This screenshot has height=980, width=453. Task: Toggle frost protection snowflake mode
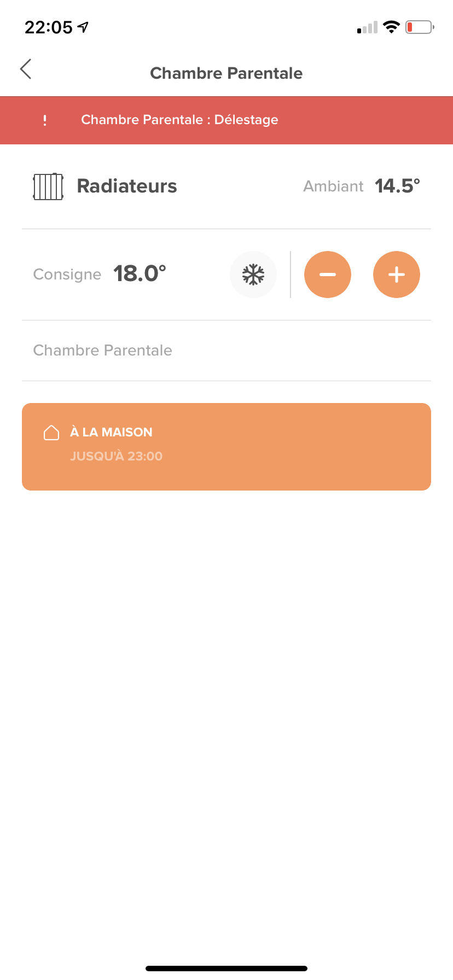point(253,275)
